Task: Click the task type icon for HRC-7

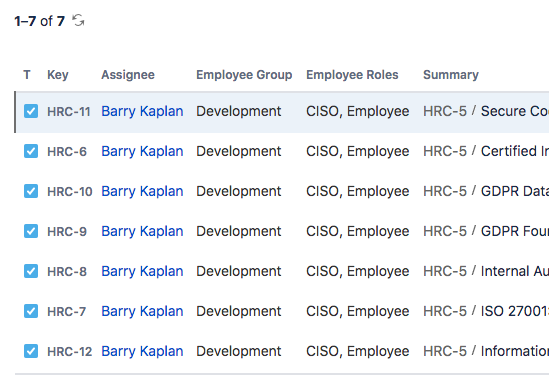Action: coord(31,311)
